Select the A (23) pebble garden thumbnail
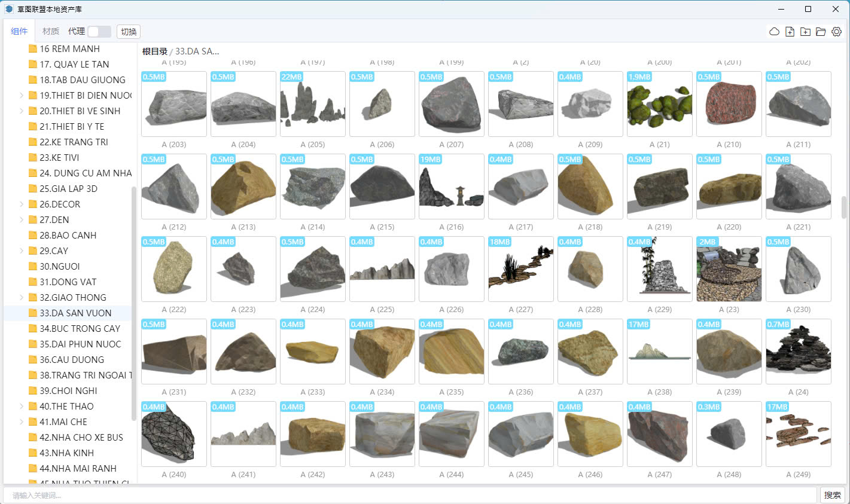850x504 pixels. [729, 269]
